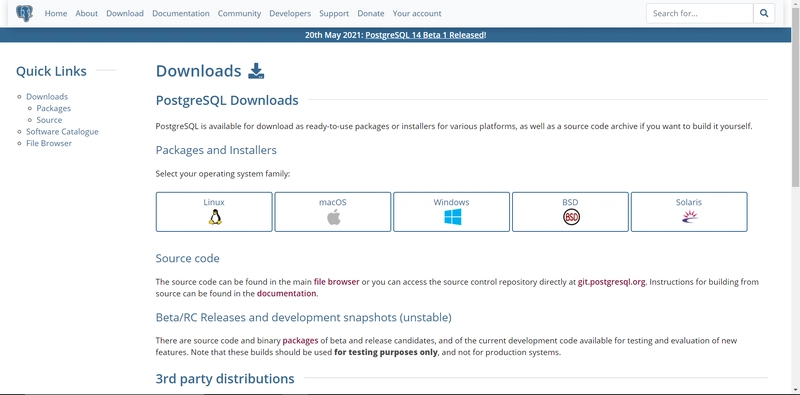Click the search magnifier button
The width and height of the screenshot is (800, 395).
pos(764,13)
